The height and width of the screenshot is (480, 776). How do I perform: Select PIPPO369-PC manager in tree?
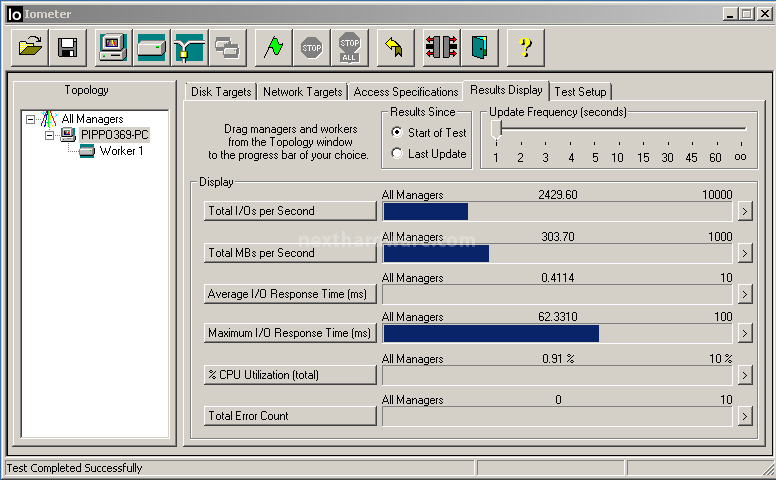click(114, 135)
